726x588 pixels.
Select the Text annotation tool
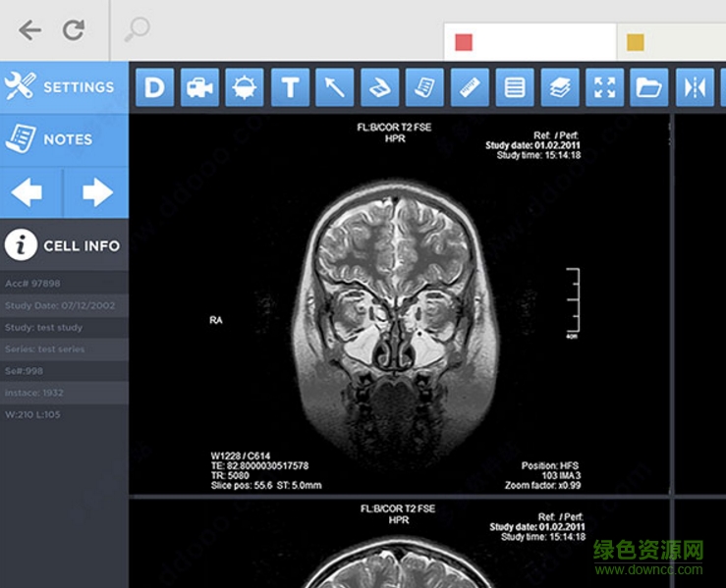290,87
